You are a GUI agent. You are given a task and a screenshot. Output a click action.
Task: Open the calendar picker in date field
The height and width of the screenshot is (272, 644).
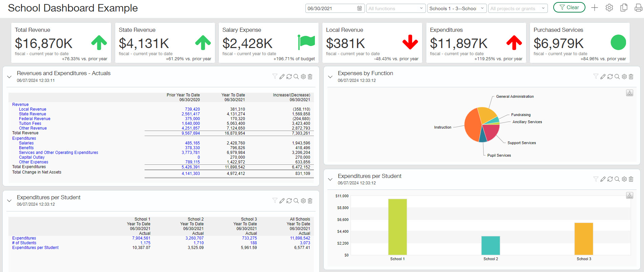(359, 8)
